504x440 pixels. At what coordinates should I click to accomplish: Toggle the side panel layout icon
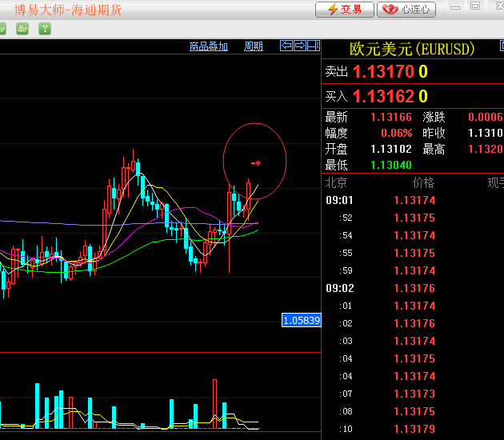pos(314,46)
